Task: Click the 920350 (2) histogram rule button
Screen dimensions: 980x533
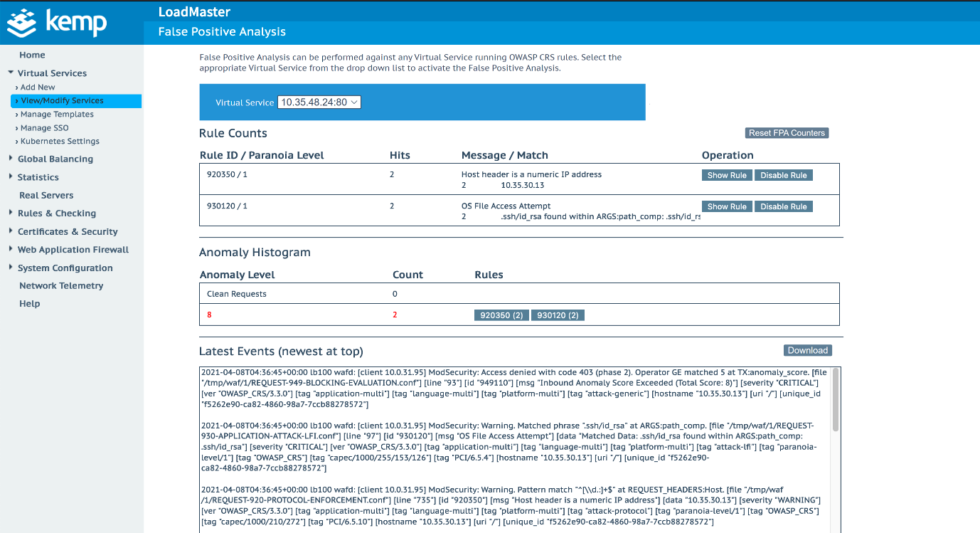Action: [501, 315]
